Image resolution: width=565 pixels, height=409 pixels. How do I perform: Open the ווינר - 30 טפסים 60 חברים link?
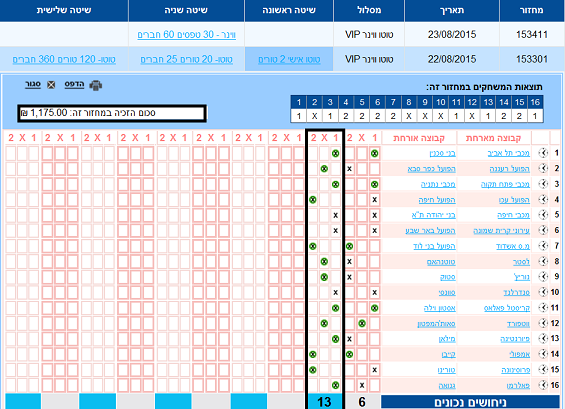[x=187, y=35]
